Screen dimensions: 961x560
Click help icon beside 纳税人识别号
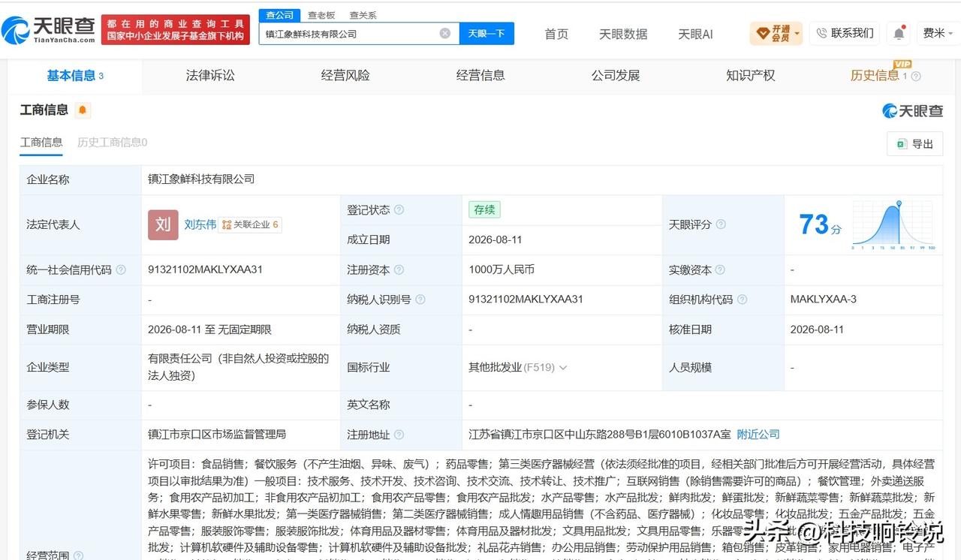pyautogui.click(x=420, y=300)
